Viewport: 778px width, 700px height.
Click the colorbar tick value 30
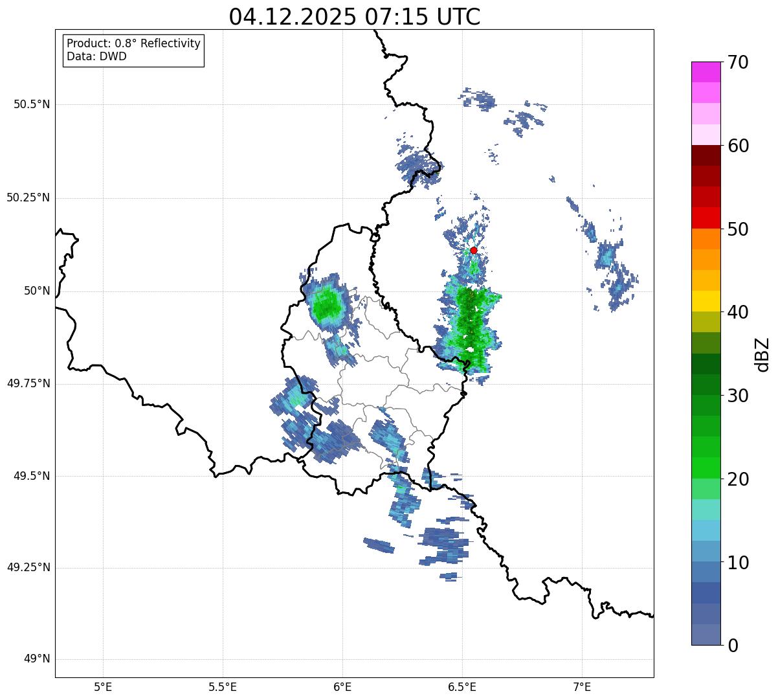[738, 396]
